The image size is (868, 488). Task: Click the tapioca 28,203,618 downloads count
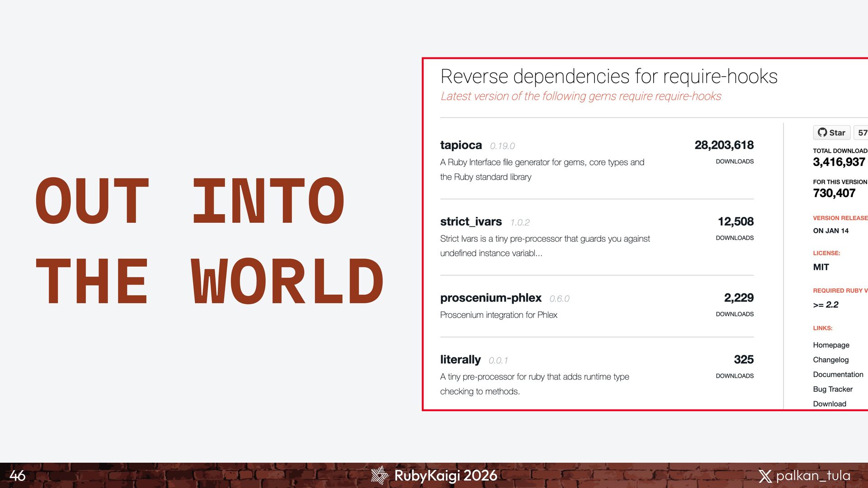click(724, 145)
